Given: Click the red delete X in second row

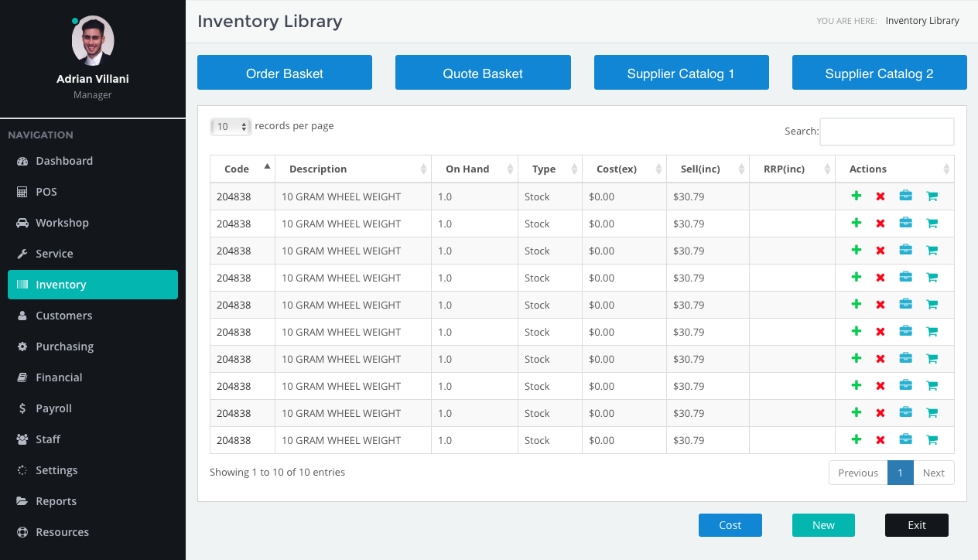Looking at the screenshot, I should coord(880,224).
